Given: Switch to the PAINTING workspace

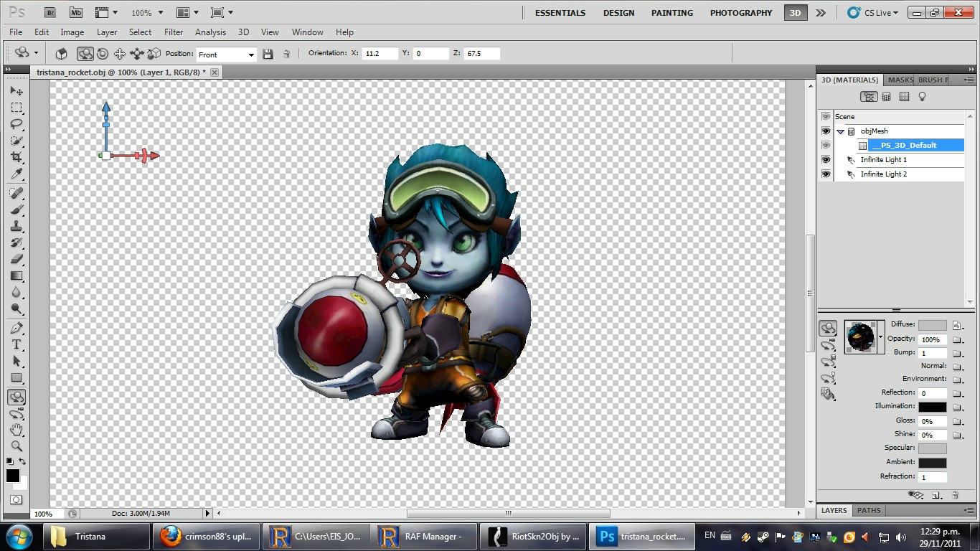Looking at the screenshot, I should pyautogui.click(x=672, y=12).
